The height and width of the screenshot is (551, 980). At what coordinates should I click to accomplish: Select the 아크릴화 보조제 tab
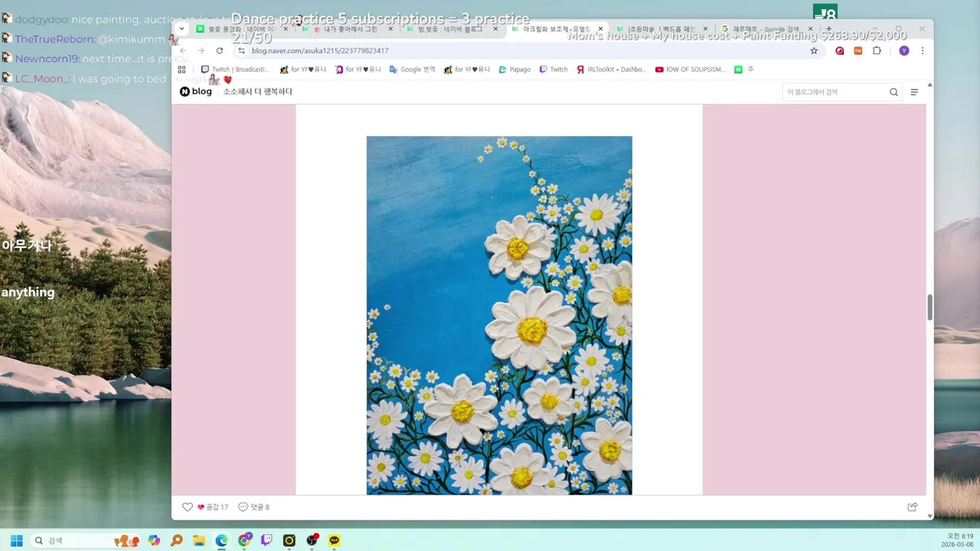(557, 29)
